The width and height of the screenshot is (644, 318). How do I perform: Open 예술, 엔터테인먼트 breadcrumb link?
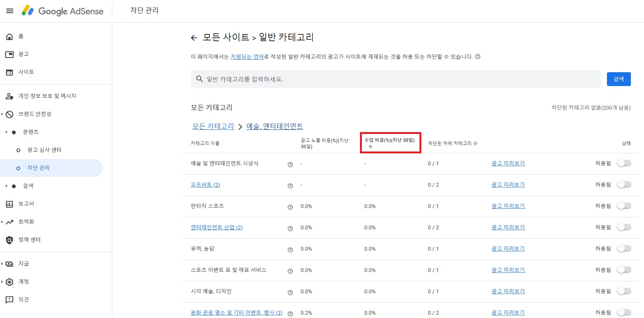click(x=275, y=126)
